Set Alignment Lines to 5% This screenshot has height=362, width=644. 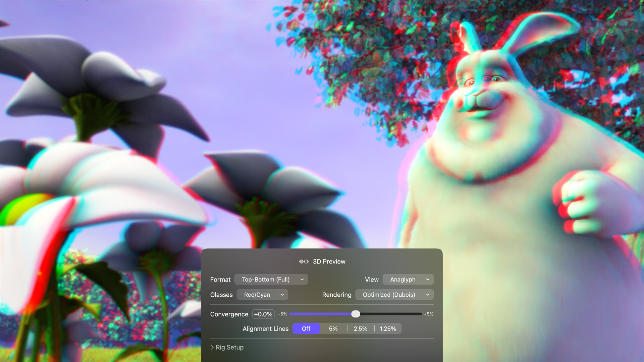point(333,329)
